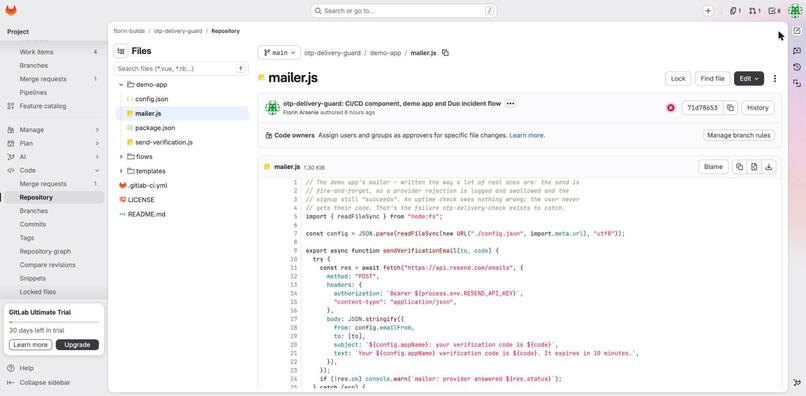Click the Blame button

[x=713, y=167]
